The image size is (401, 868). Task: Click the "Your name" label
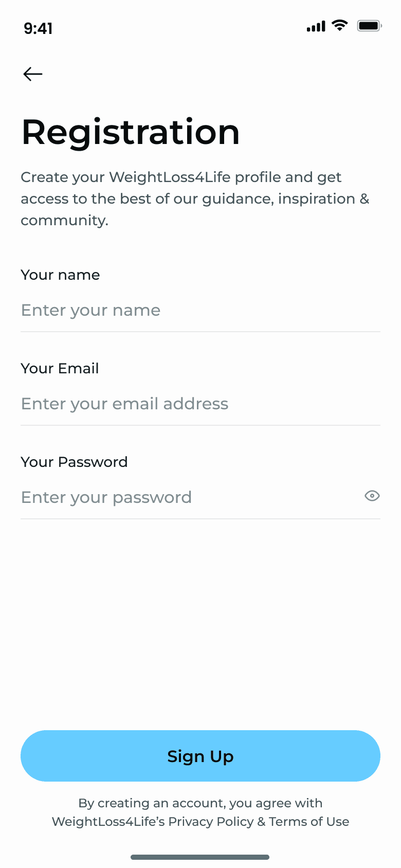click(60, 275)
